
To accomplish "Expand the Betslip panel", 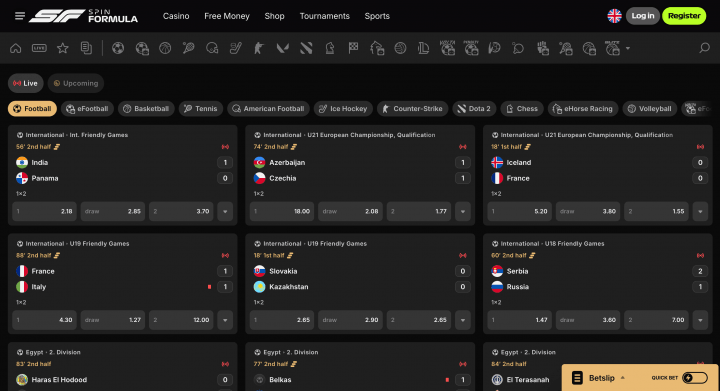I will 602,378.
